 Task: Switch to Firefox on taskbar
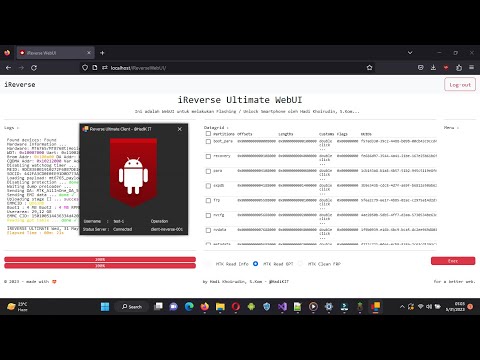(205, 306)
